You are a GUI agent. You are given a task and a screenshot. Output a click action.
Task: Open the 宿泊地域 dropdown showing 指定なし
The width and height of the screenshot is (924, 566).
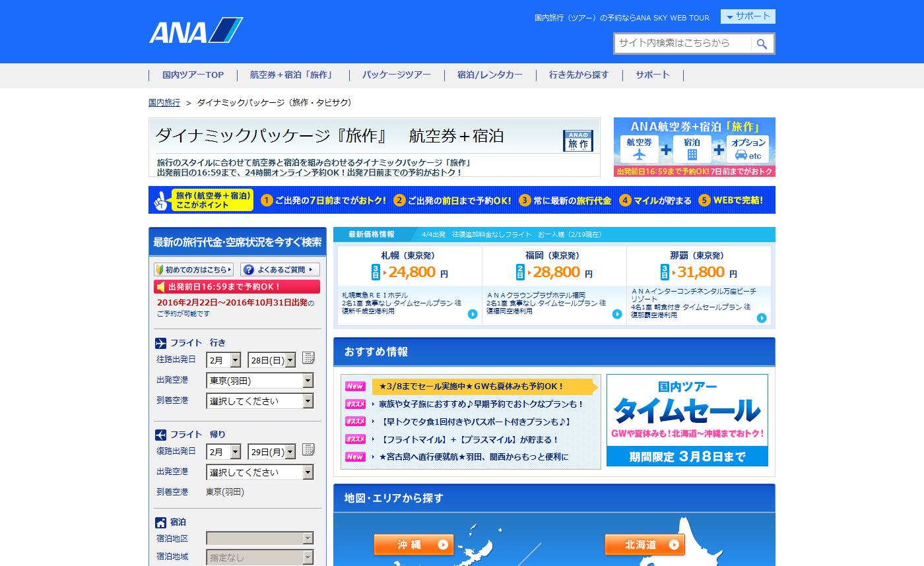coord(260,557)
